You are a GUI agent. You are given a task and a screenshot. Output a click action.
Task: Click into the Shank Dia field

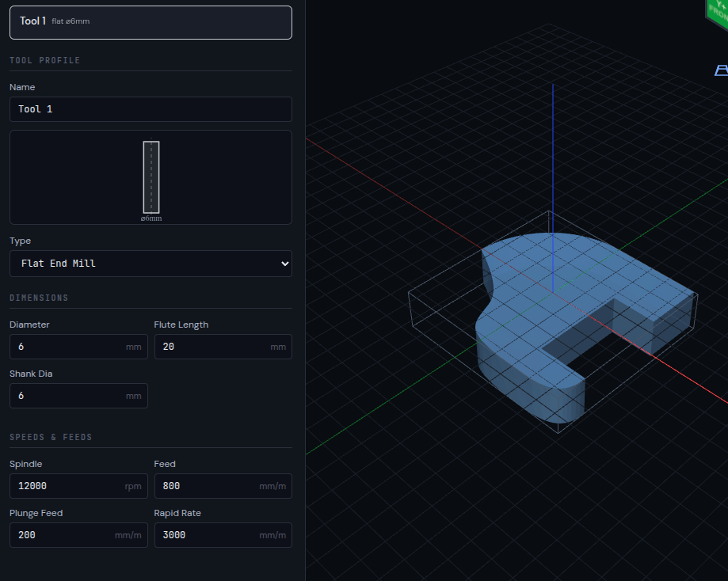67,396
